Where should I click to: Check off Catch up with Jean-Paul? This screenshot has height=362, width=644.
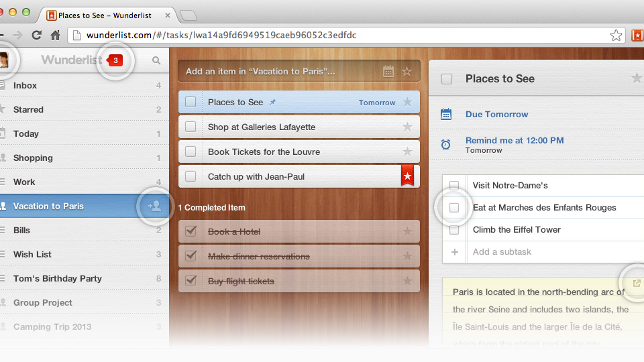click(x=191, y=176)
